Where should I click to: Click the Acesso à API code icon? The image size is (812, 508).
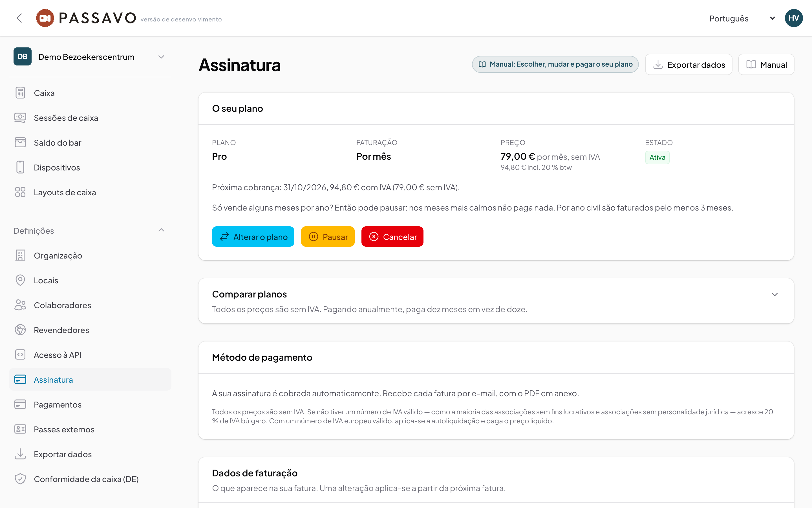pyautogui.click(x=20, y=355)
